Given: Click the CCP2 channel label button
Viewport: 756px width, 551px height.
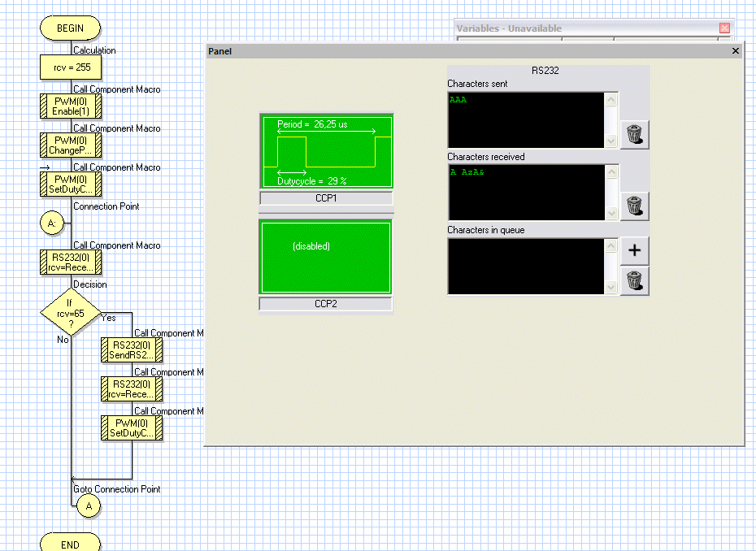Looking at the screenshot, I should click(326, 304).
